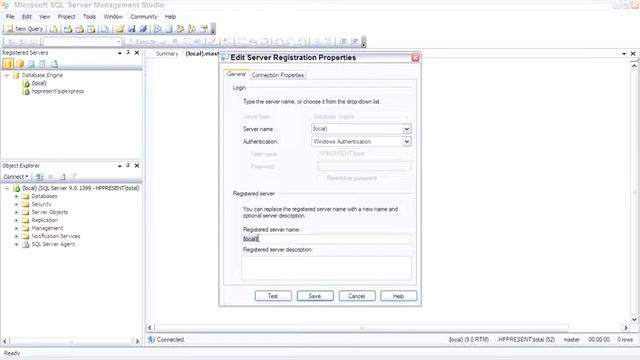Viewport: 640px width, 360px height.
Task: Select Analysis Services cube icon in Registered Servers
Action: pyautogui.click(x=20, y=64)
